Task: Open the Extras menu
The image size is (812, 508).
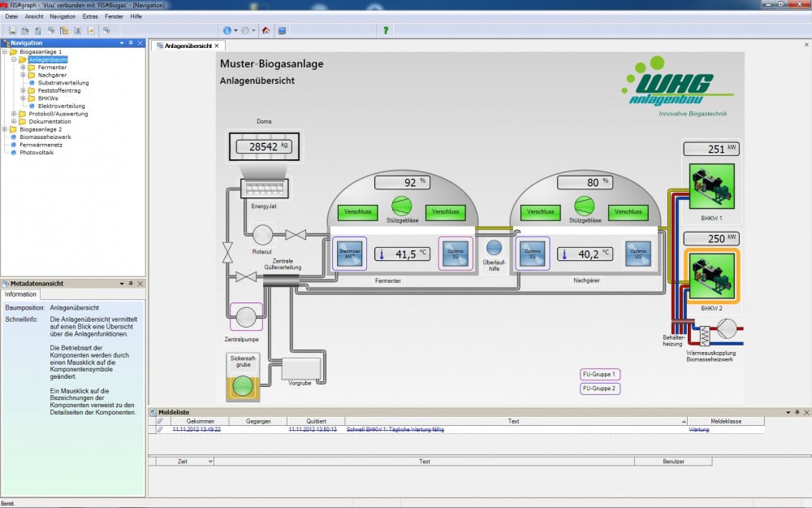Action: (89, 16)
